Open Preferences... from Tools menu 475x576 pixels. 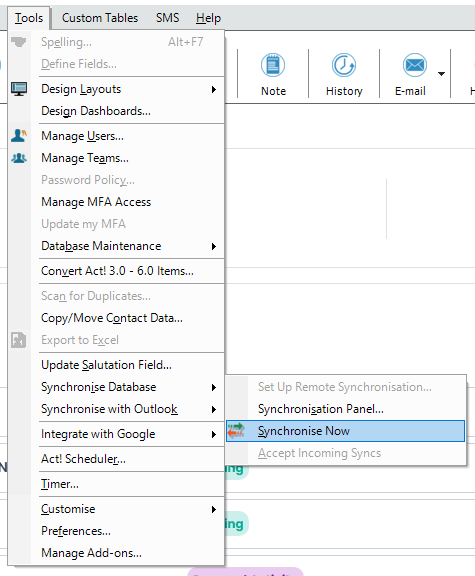click(x=116, y=531)
